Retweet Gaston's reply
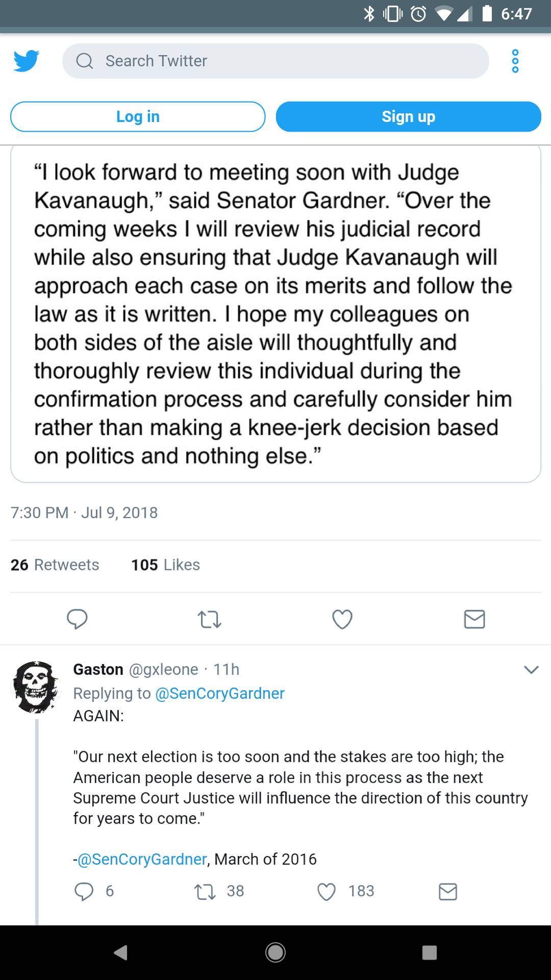Image resolution: width=551 pixels, height=980 pixels. pyautogui.click(x=205, y=891)
